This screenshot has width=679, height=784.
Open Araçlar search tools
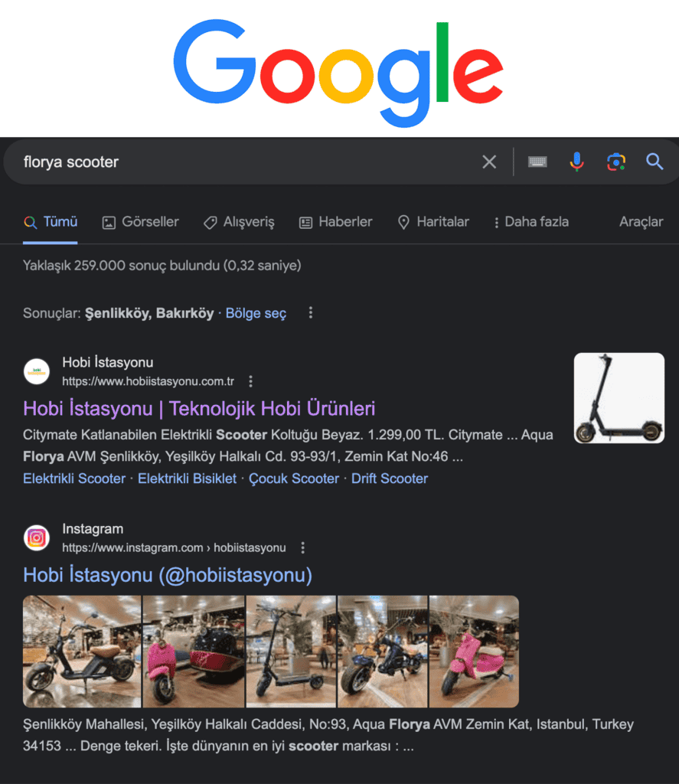tap(641, 222)
